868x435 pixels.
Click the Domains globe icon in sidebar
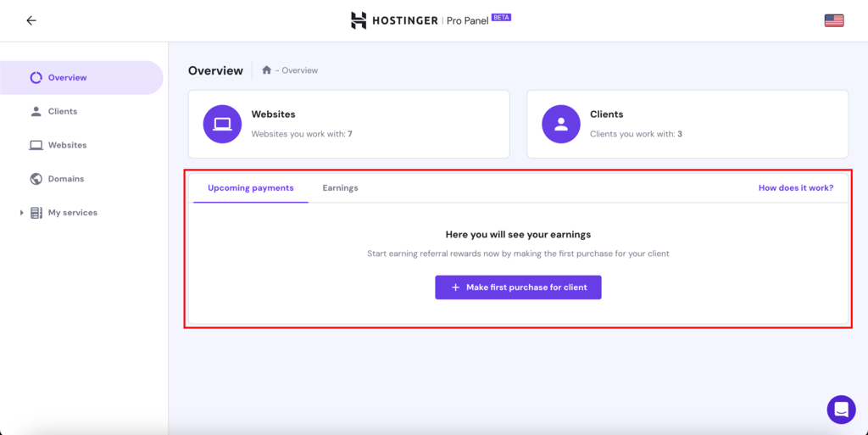pos(36,179)
